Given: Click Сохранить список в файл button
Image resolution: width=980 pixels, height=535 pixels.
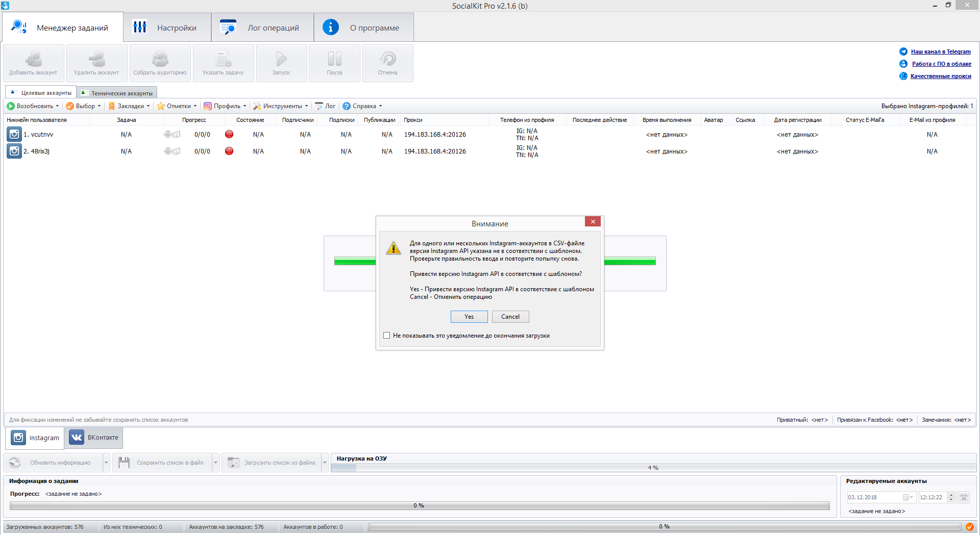Looking at the screenshot, I should pos(163,463).
